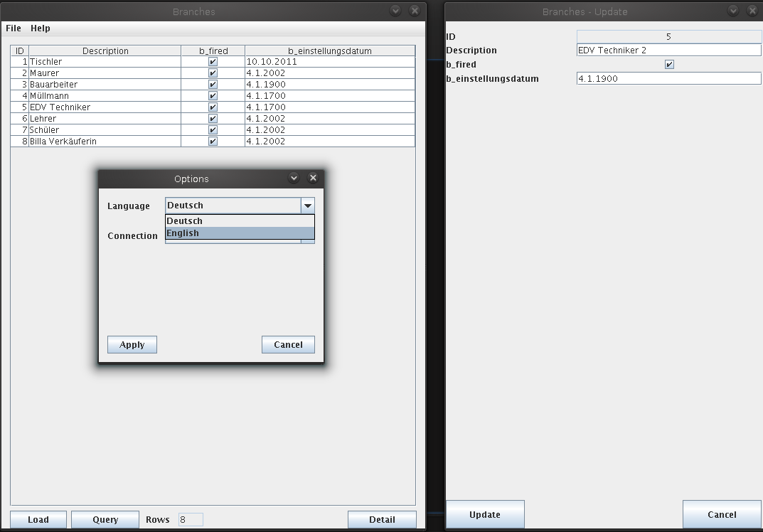Open Detail for the selected branch
This screenshot has width=763, height=532.
(x=382, y=519)
